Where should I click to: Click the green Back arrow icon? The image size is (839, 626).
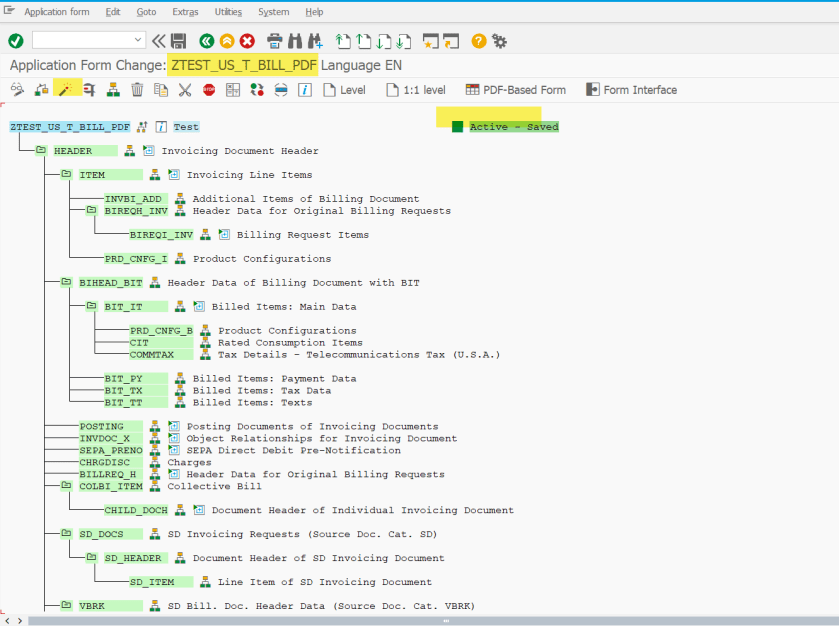click(206, 41)
